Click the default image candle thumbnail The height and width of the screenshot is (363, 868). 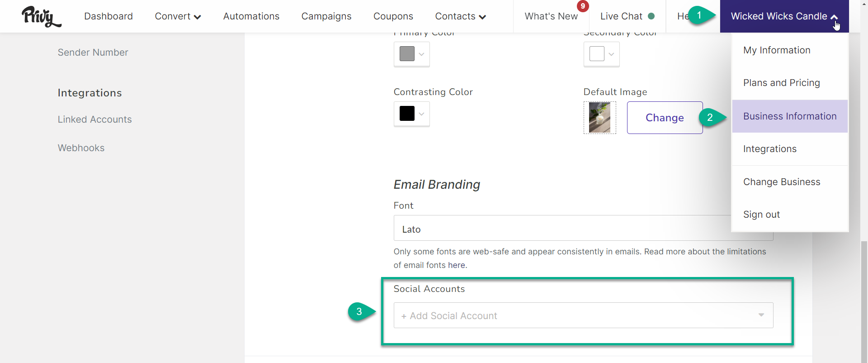pyautogui.click(x=599, y=118)
